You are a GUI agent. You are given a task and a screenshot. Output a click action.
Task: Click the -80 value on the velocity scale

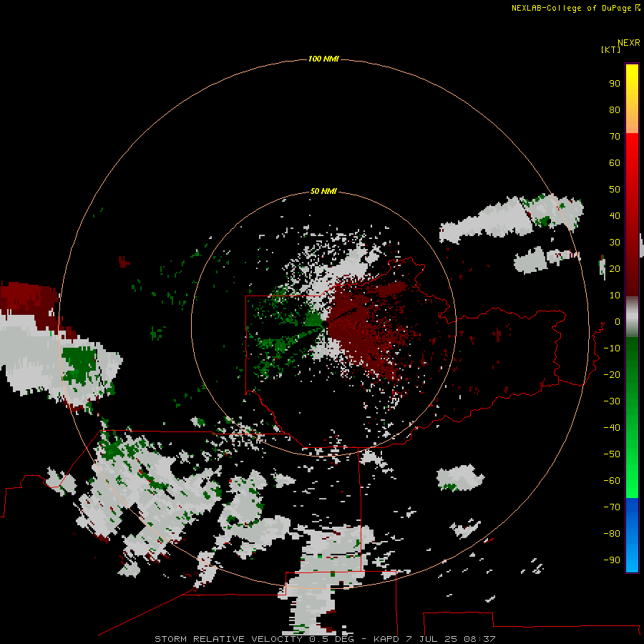[612, 534]
